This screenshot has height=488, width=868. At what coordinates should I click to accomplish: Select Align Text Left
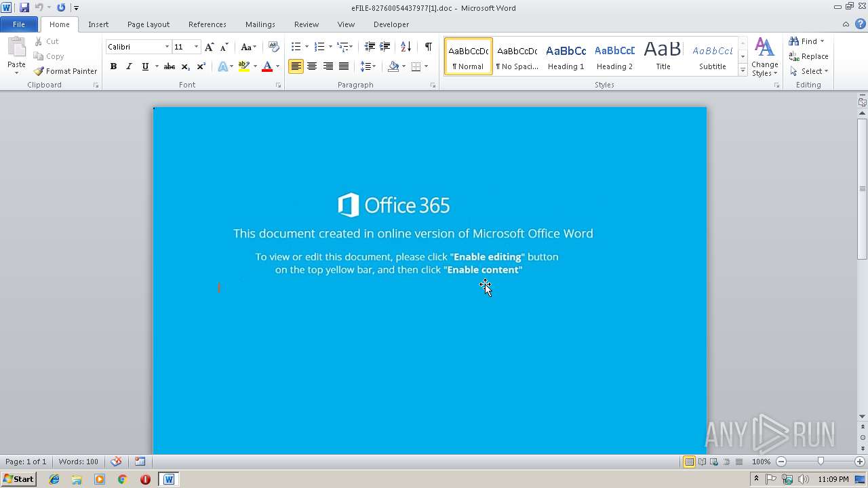click(296, 66)
